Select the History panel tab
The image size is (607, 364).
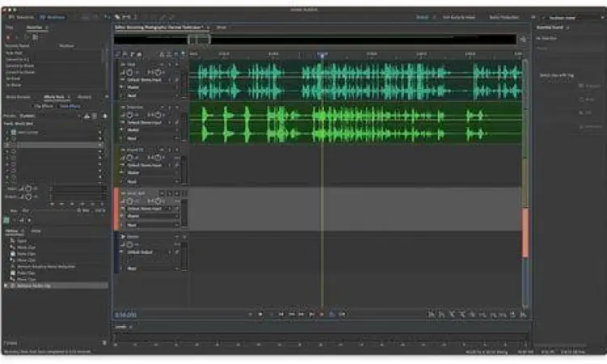pos(11,231)
